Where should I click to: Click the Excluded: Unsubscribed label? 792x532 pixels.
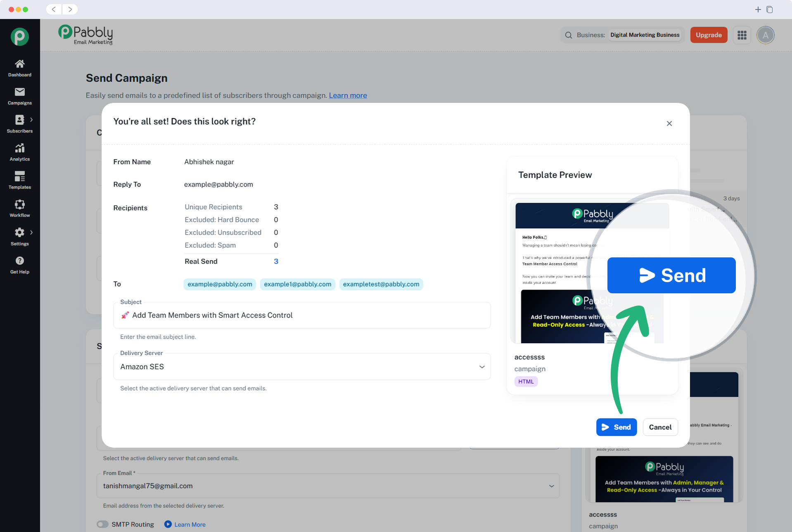pos(223,233)
